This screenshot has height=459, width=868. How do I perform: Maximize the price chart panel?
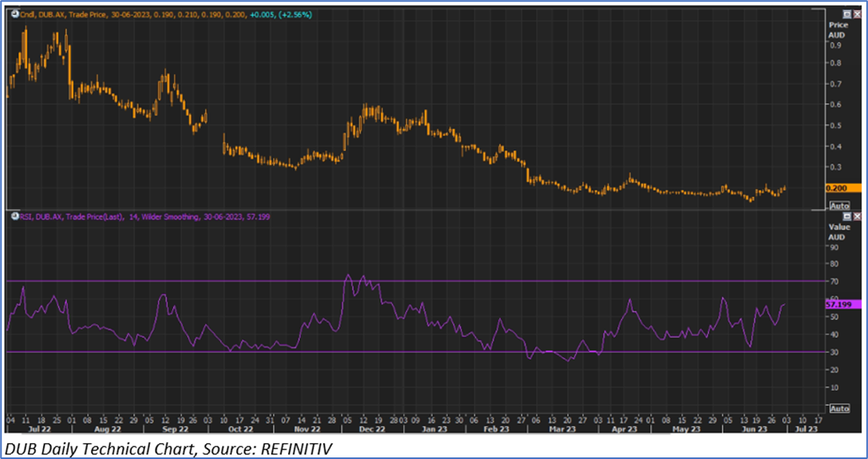847,14
